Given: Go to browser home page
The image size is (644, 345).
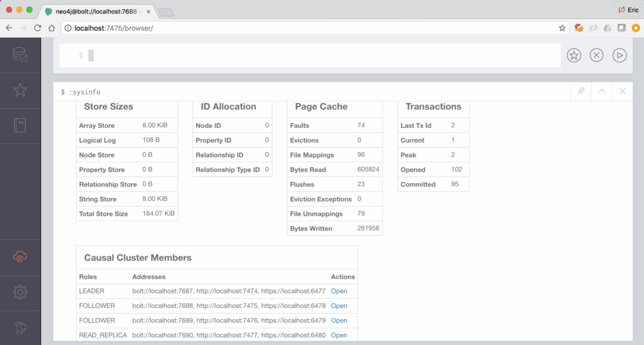Looking at the screenshot, I should tap(52, 28).
